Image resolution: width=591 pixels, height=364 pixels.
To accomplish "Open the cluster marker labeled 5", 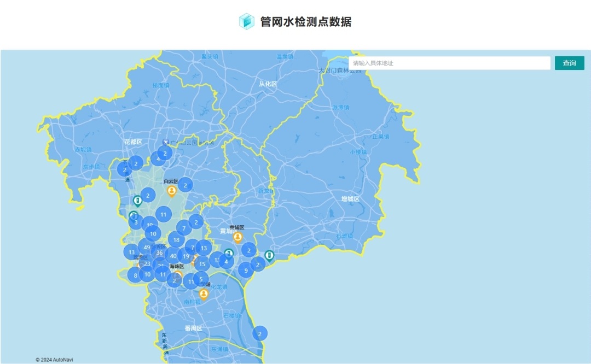I will click(x=201, y=279).
